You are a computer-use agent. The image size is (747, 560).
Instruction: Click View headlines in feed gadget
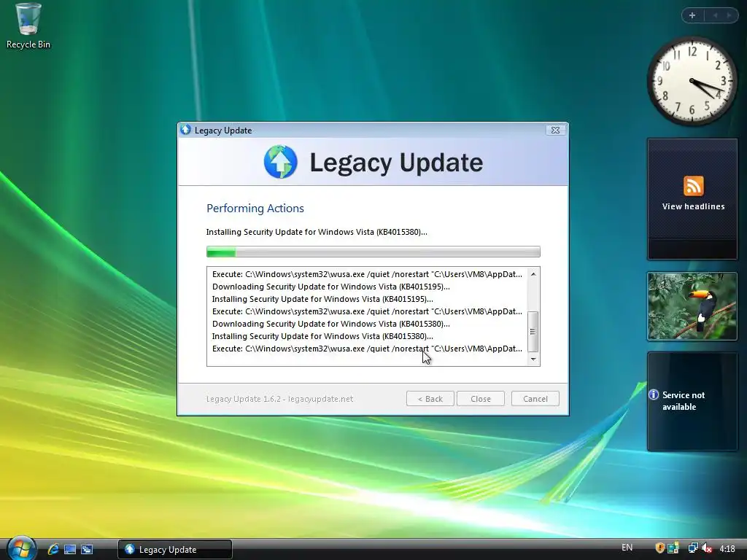[693, 206]
